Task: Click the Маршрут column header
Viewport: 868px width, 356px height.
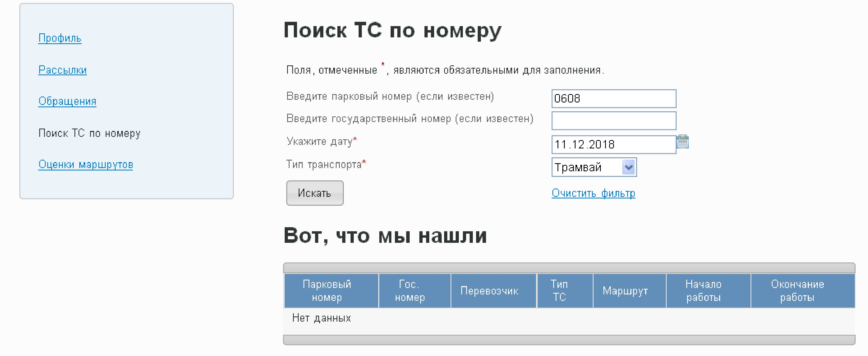Action: click(625, 291)
